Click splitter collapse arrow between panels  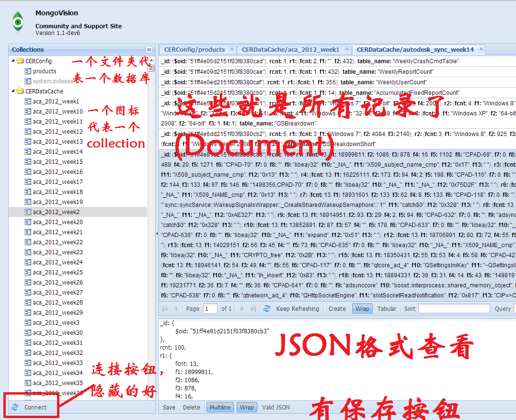point(157,234)
